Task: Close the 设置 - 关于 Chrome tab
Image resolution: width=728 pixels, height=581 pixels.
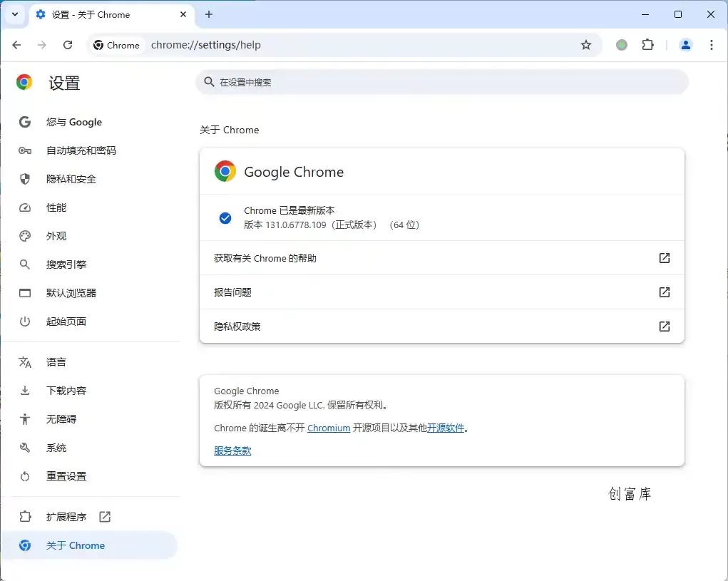Action: coord(183,14)
